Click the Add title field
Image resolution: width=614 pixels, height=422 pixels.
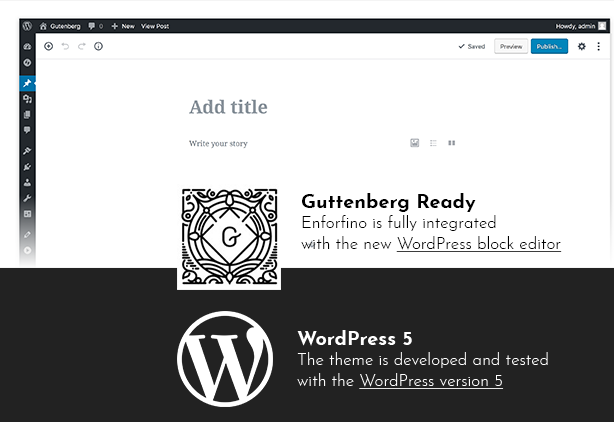click(228, 107)
